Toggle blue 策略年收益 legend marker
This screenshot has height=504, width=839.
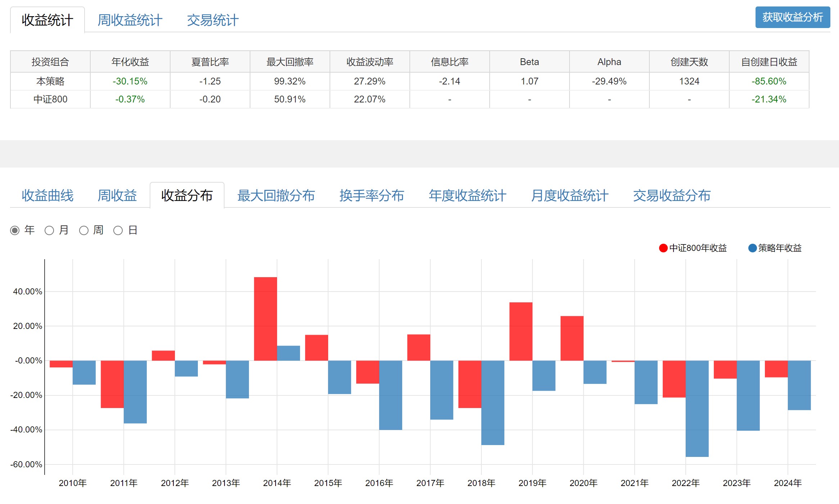click(x=752, y=248)
